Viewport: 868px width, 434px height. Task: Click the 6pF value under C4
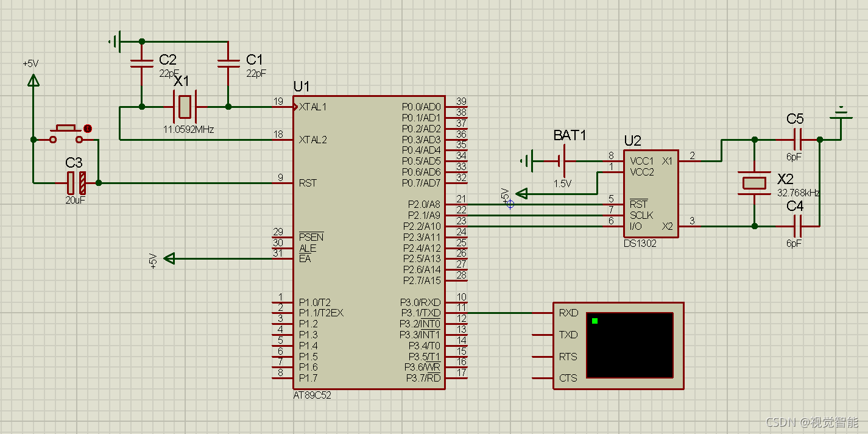pos(794,243)
